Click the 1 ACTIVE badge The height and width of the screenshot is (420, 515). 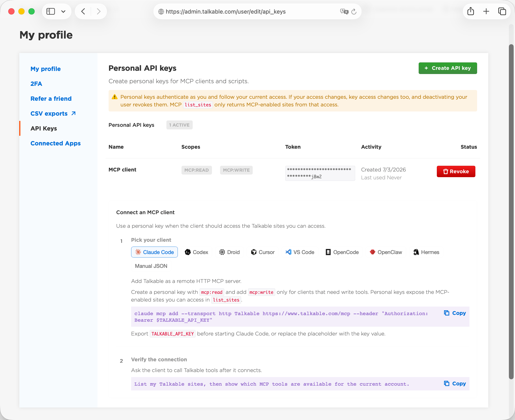[x=179, y=125]
